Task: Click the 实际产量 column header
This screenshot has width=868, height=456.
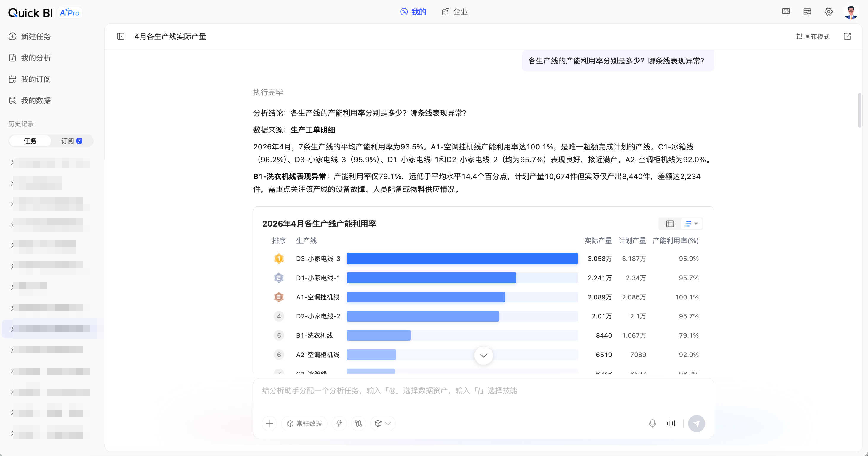Action: 598,241
